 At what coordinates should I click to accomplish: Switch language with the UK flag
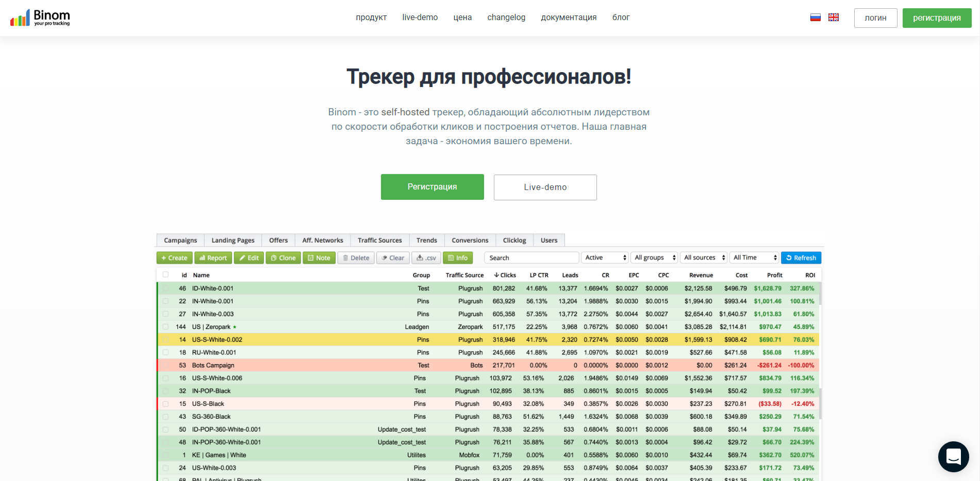[x=834, y=18]
